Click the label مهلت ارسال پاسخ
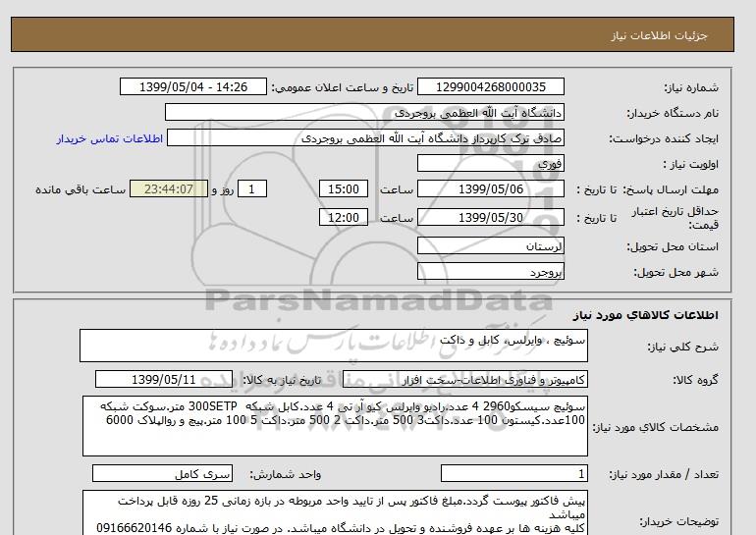Screen dimensions: 756x535 pyautogui.click(x=672, y=189)
